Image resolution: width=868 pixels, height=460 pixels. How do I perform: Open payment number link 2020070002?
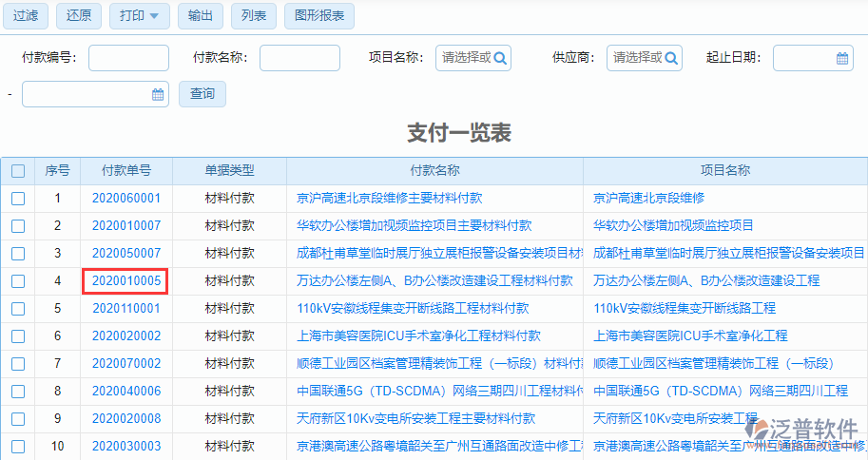click(x=126, y=364)
